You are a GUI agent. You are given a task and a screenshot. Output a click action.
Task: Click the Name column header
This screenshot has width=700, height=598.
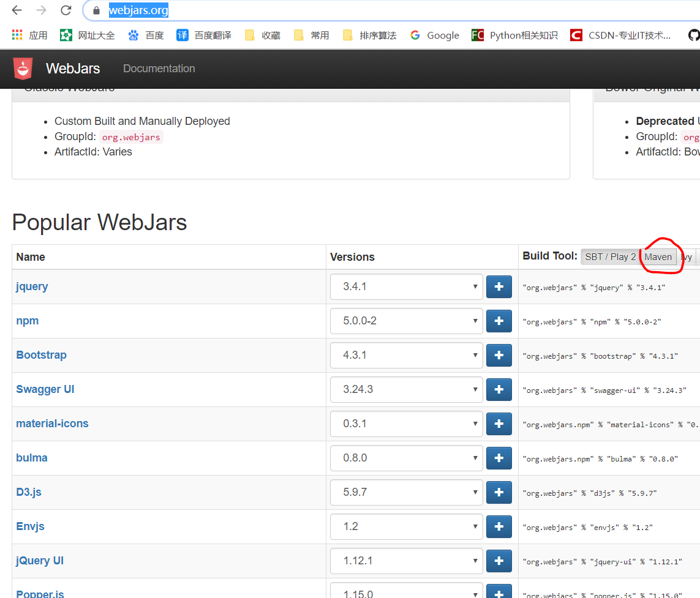pyautogui.click(x=31, y=257)
